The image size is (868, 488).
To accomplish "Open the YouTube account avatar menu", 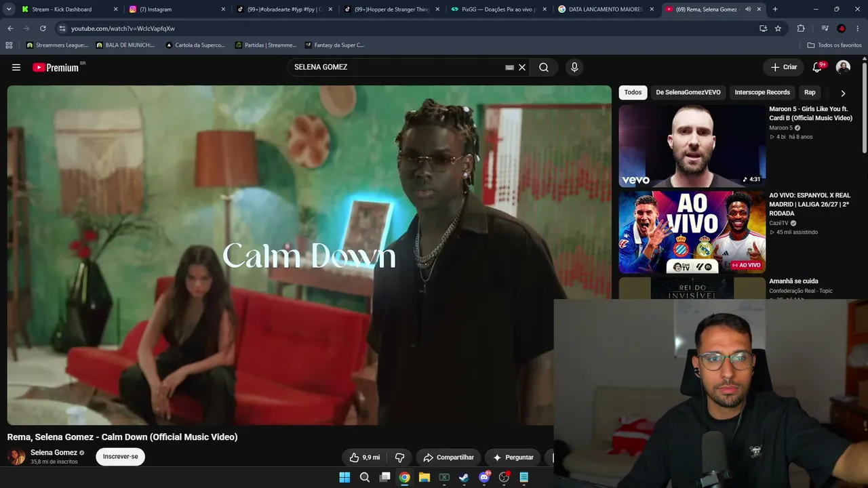I will (x=843, y=67).
